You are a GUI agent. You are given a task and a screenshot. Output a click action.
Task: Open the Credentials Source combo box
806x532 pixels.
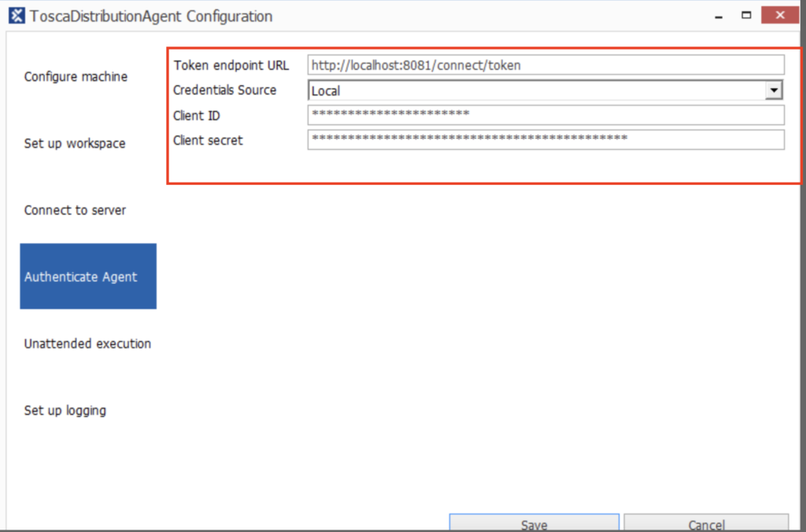coord(546,91)
